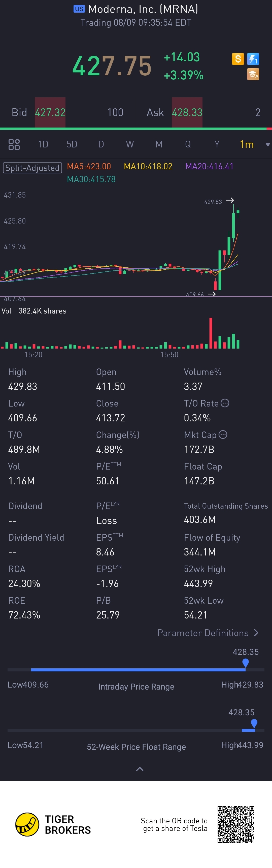Tap the US market flag badge
This screenshot has width=272, height=868.
pyautogui.click(x=79, y=9)
